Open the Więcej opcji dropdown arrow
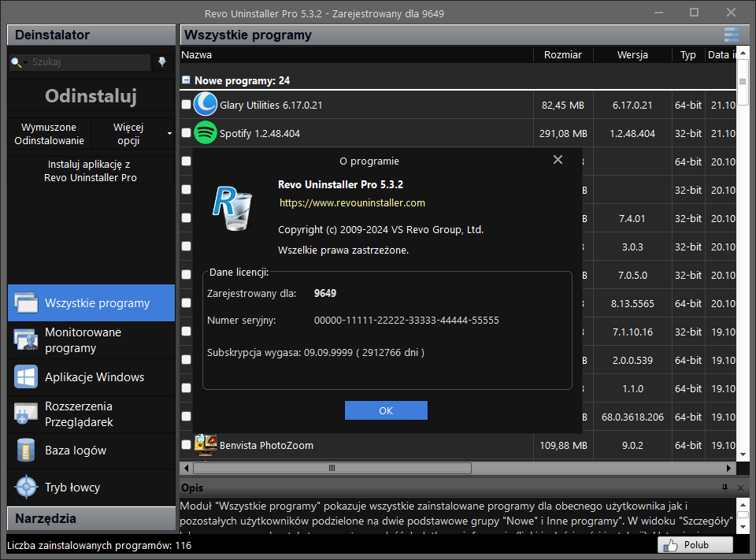756x560 pixels. [x=170, y=134]
